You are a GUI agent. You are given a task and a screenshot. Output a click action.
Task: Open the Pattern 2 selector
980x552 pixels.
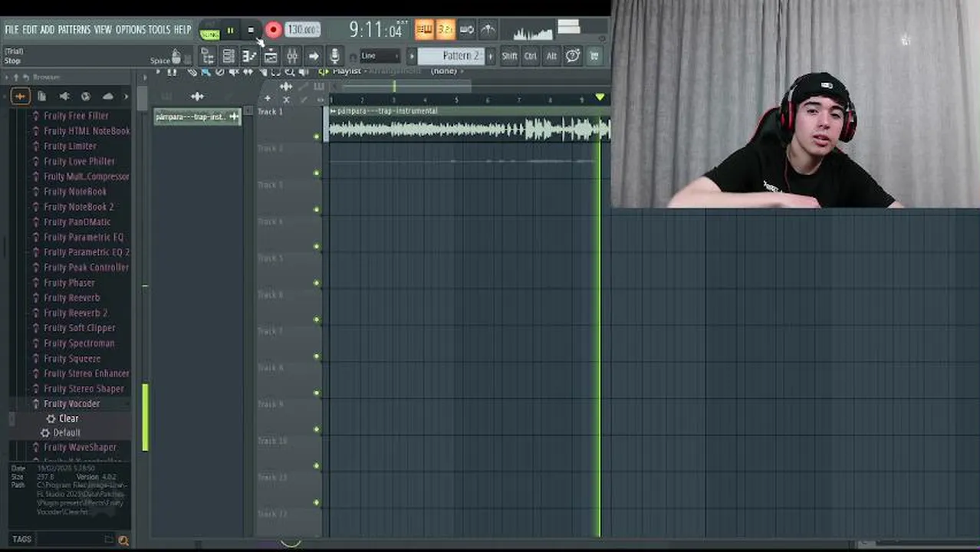click(452, 56)
